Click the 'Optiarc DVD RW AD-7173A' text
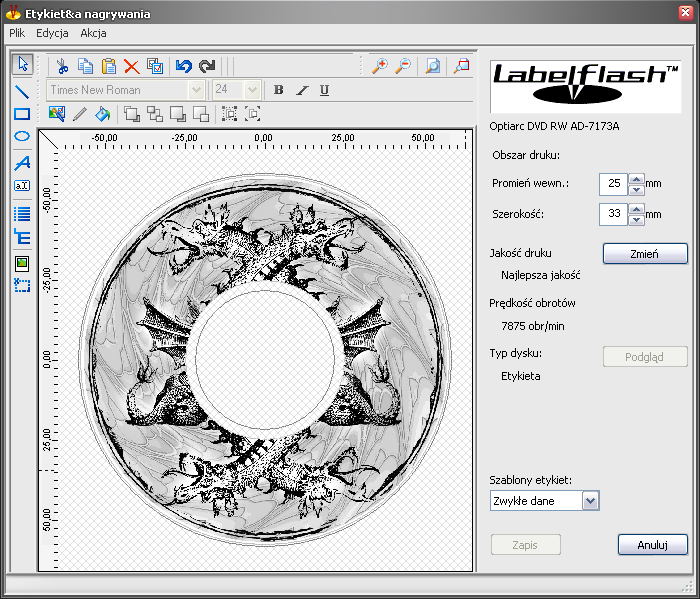700x599 pixels. coord(554,126)
